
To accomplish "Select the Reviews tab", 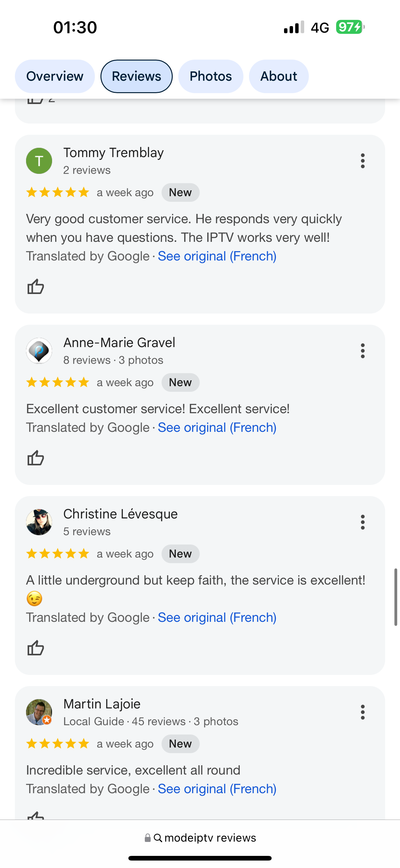I will 136,76.
